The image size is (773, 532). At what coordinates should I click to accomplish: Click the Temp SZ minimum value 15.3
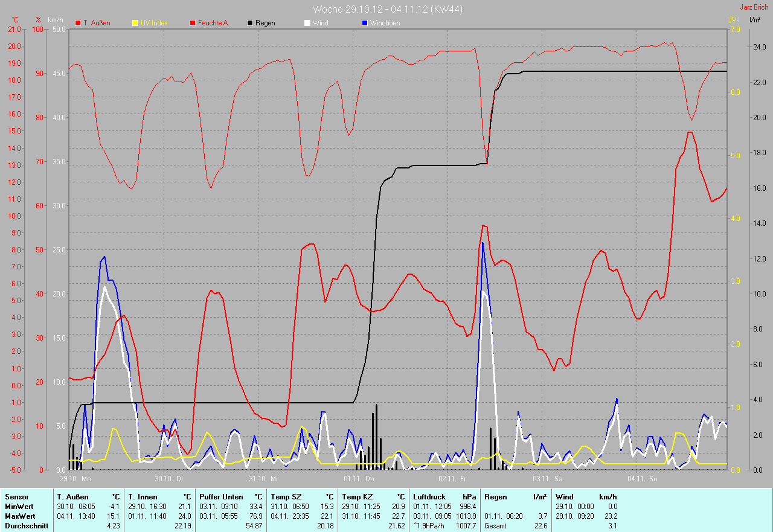click(x=327, y=507)
